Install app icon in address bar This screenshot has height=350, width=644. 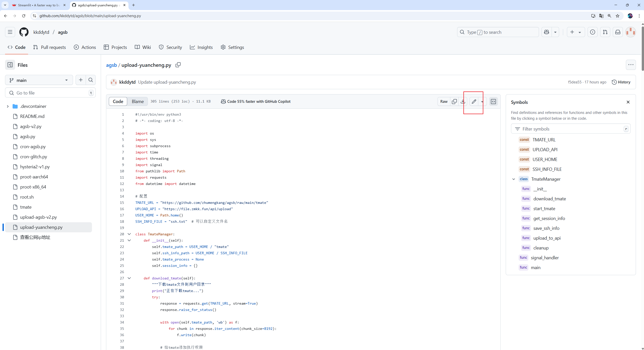click(x=593, y=16)
